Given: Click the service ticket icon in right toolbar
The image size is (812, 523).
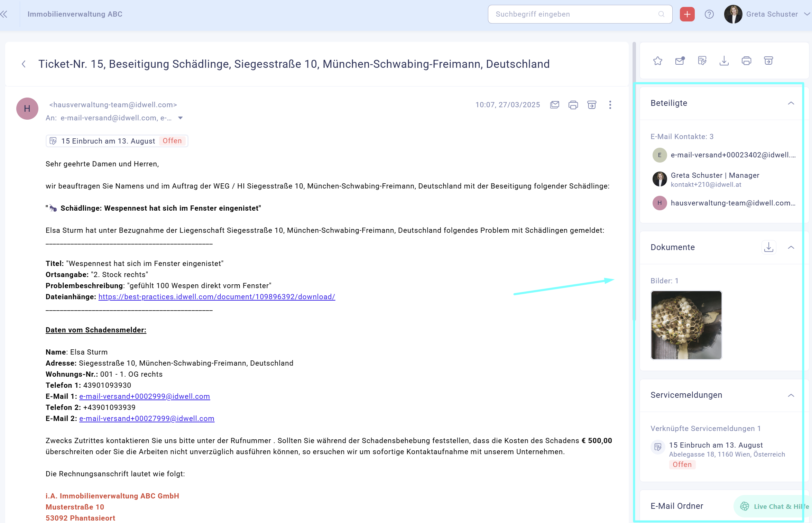Looking at the screenshot, I should coord(702,61).
